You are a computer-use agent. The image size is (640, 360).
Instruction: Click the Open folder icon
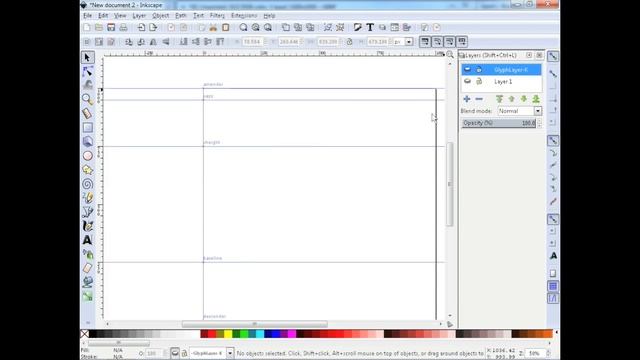pyautogui.click(x=99, y=27)
